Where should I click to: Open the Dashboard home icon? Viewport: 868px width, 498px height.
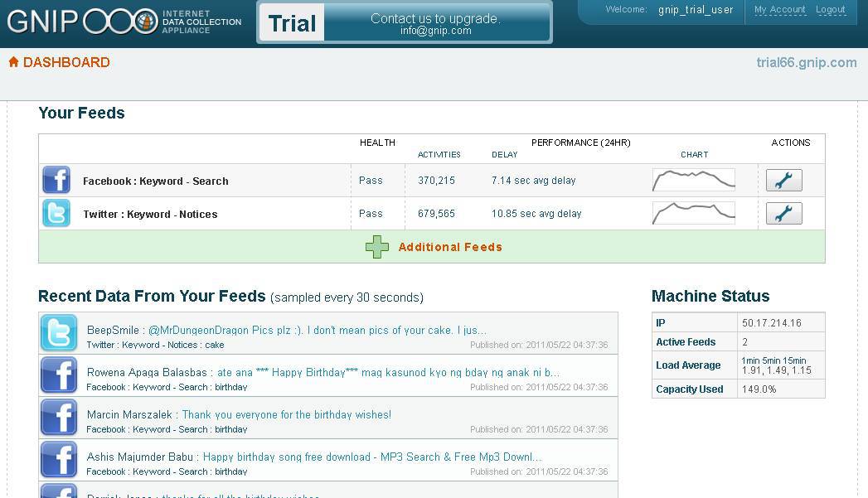pos(14,62)
